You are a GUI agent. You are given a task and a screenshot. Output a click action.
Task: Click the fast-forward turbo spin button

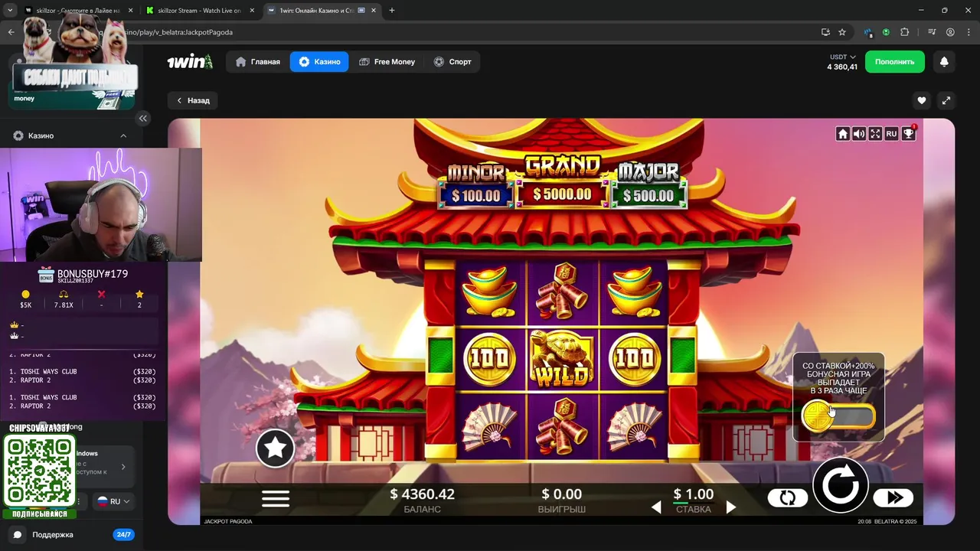click(894, 498)
